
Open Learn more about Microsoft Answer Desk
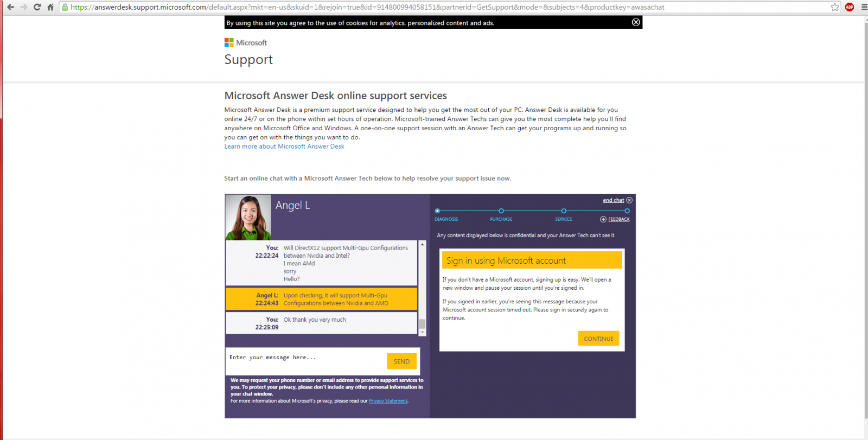click(x=284, y=146)
